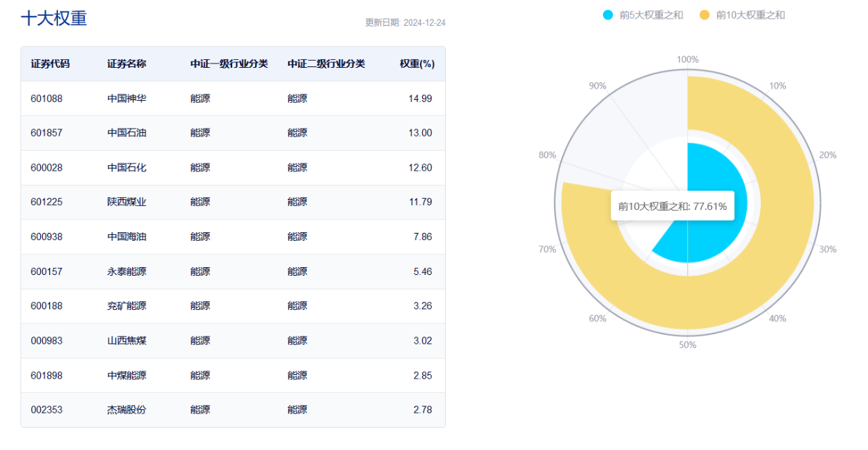Viewport: 868px width, 450px height.
Task: Select stock code 002353
Action: (x=46, y=410)
